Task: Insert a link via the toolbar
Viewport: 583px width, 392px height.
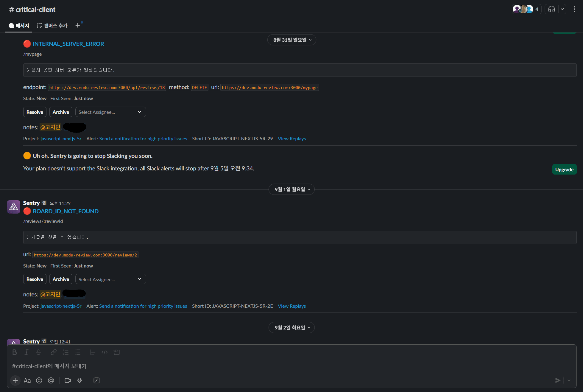Action: pyautogui.click(x=54, y=352)
